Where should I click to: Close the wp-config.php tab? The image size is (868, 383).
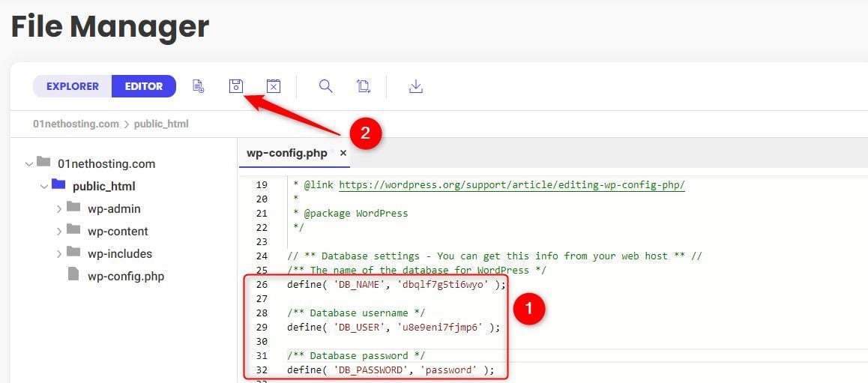(x=343, y=153)
